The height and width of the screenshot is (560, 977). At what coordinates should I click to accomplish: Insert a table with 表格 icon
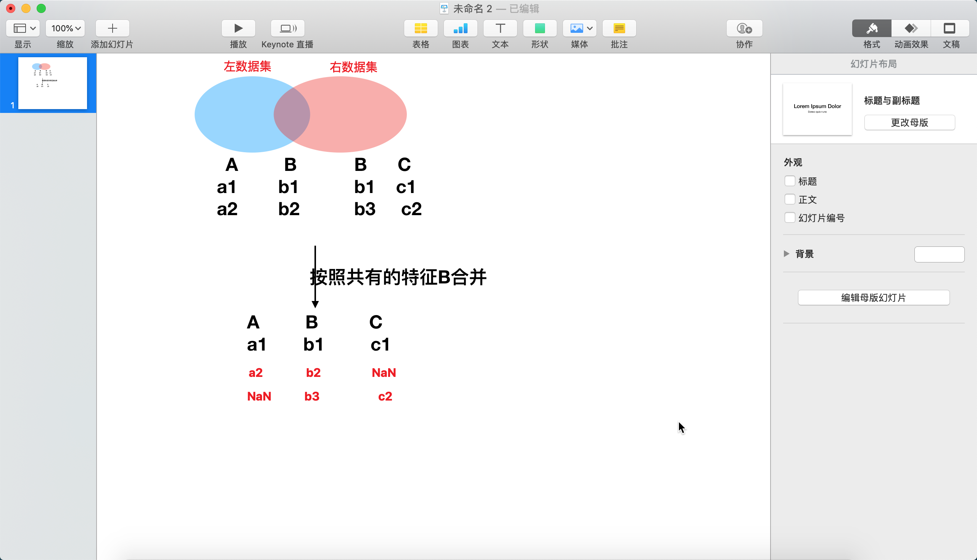tap(421, 29)
